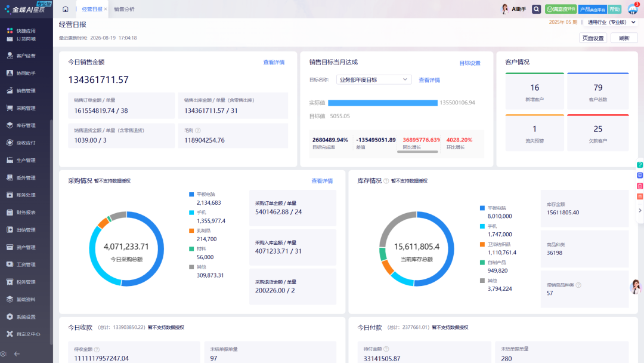Click the 待收金额 help icon
The image size is (644, 363).
(97, 349)
